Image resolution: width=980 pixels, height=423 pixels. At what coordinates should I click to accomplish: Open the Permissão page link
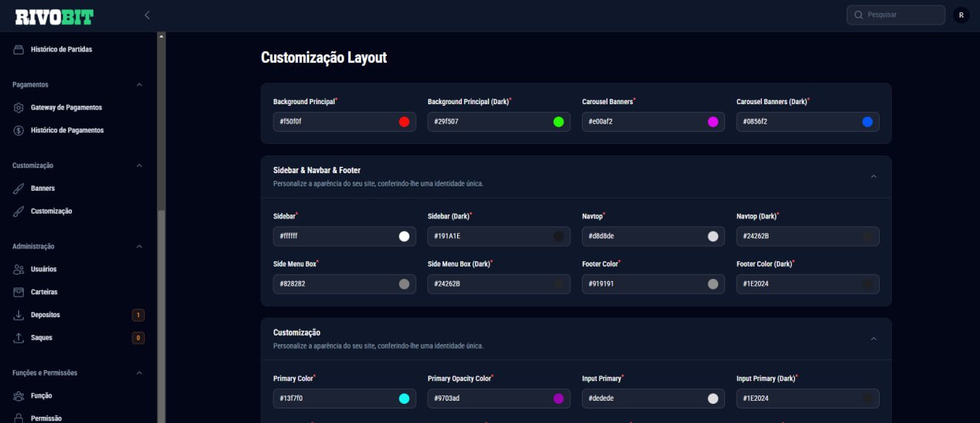tap(46, 418)
